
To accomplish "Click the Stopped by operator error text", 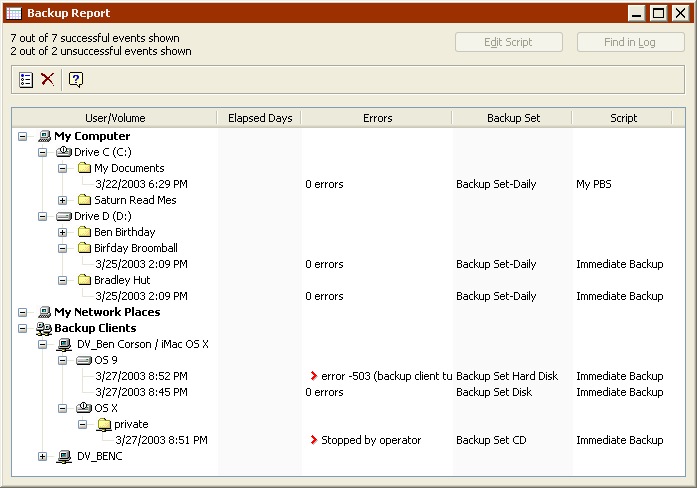I will pyautogui.click(x=371, y=440).
